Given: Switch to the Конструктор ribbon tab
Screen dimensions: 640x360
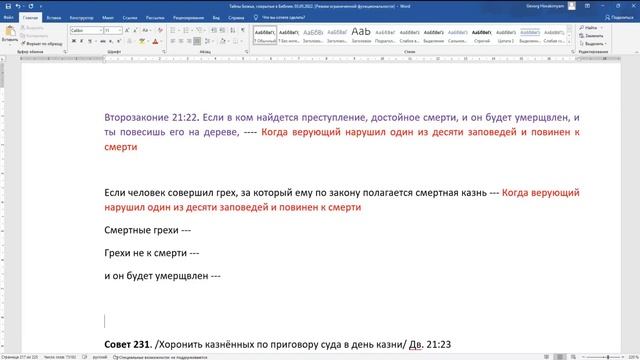Looking at the screenshot, I should [81, 18].
